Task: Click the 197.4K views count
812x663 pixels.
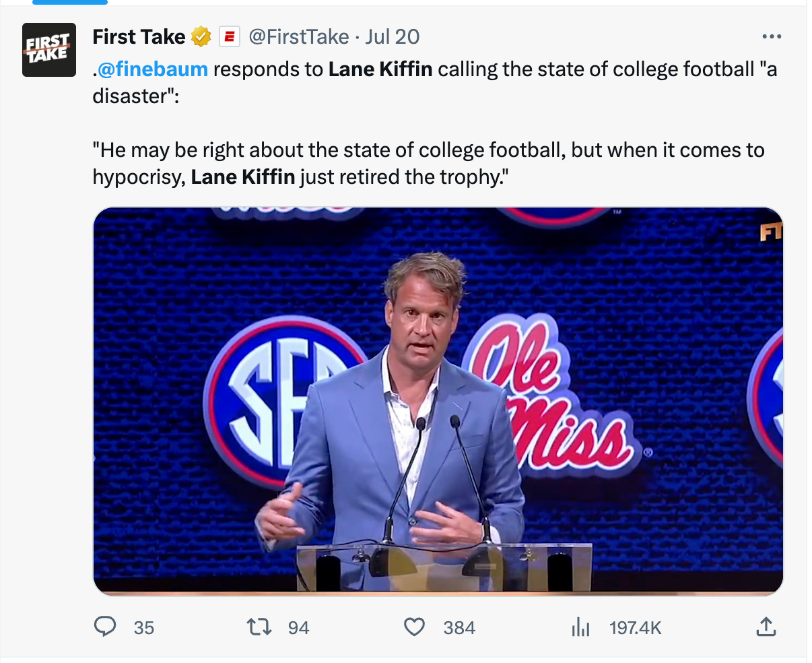Action: tap(636, 628)
